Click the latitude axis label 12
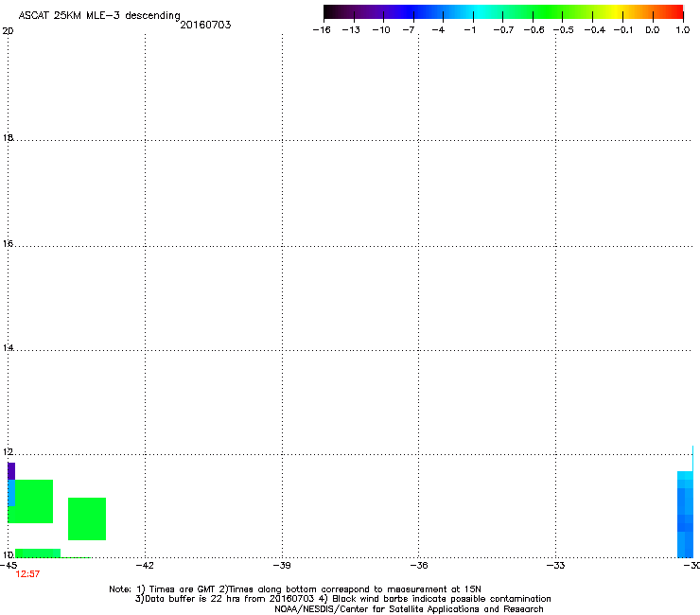The height and width of the screenshot is (615, 700). pos(8,452)
